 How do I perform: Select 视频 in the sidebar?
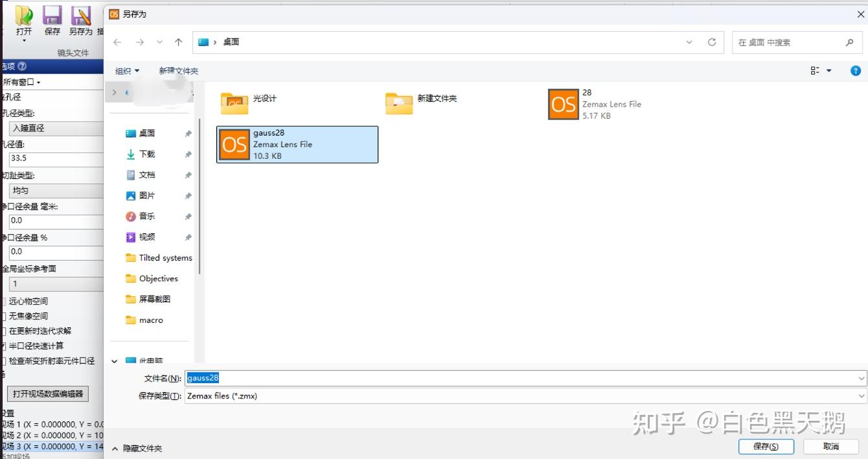tap(147, 237)
